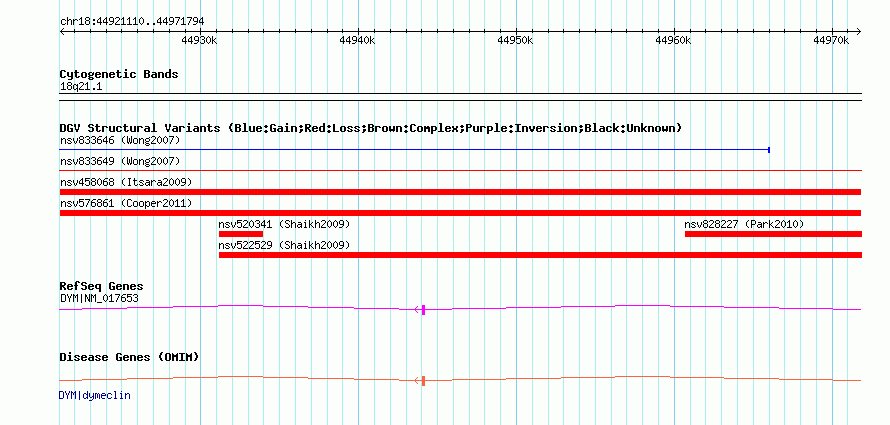Click the 44960k ruler position

click(673, 40)
